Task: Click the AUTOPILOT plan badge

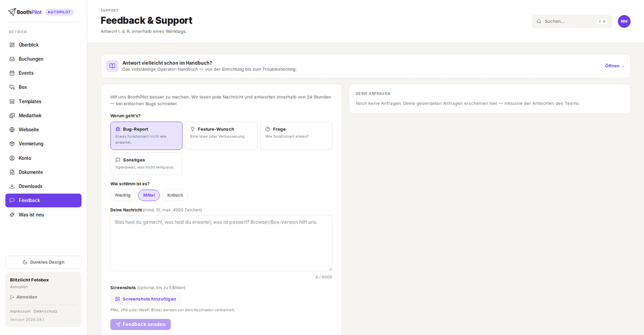Action: pyautogui.click(x=60, y=12)
